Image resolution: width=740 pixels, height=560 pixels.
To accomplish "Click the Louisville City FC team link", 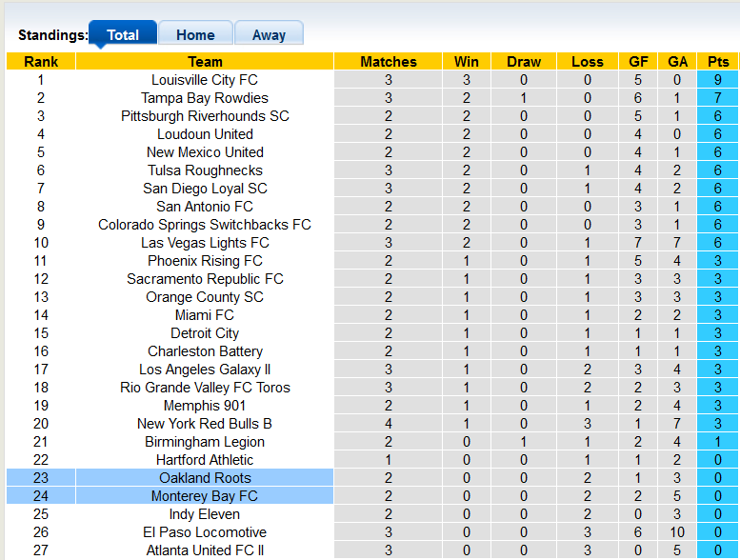I will pos(205,80).
